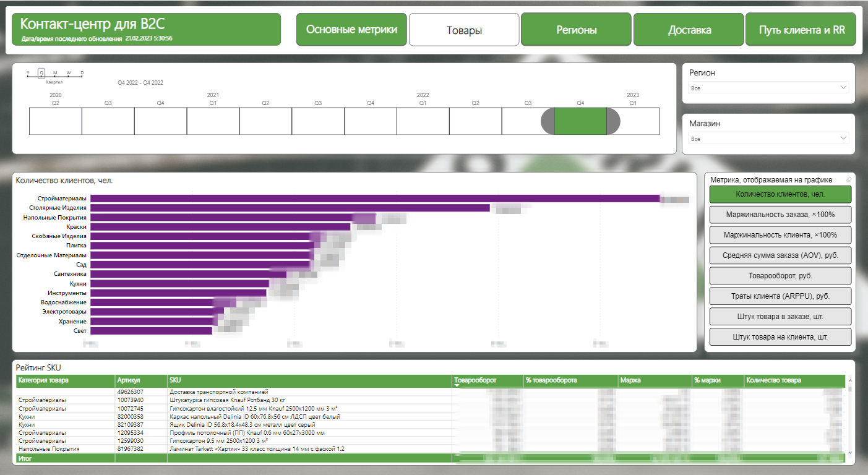Screen dimensions: 868x475
Task: Set timeline granularity to Y (year)
Action: 28,73
